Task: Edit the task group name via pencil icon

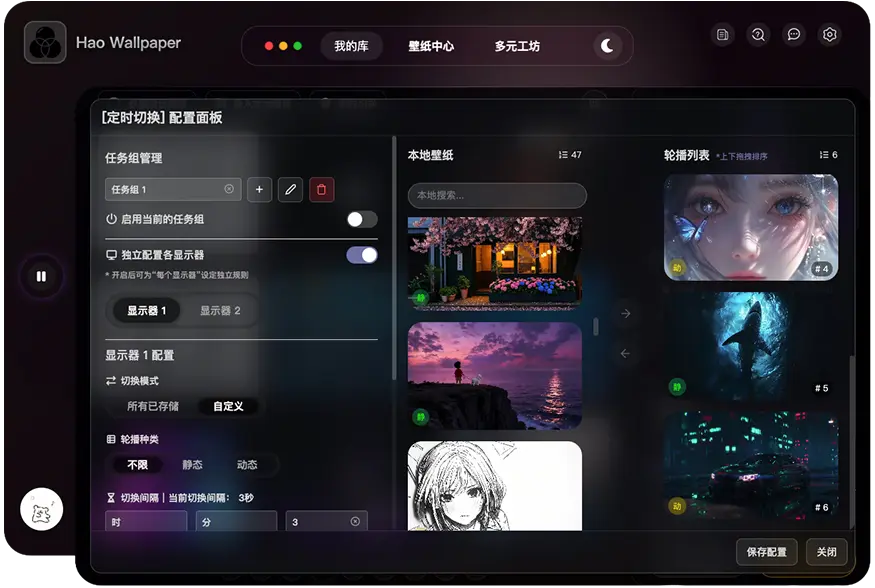Action: [290, 189]
